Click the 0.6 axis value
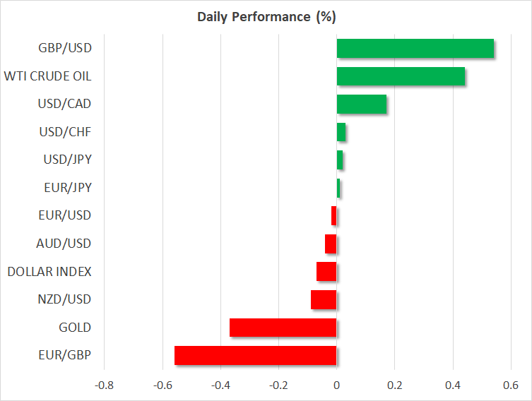 tap(511, 385)
